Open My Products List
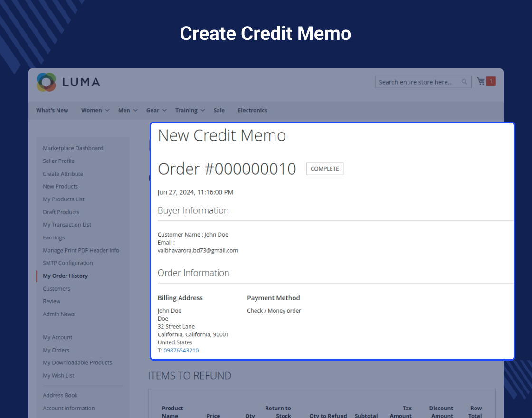The image size is (532, 418). (x=64, y=199)
